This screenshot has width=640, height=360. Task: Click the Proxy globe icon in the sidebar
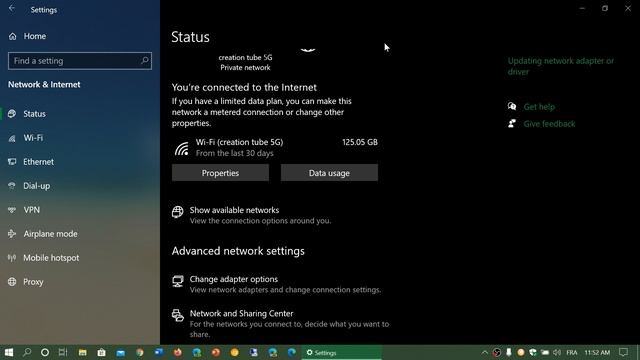pos(12,282)
